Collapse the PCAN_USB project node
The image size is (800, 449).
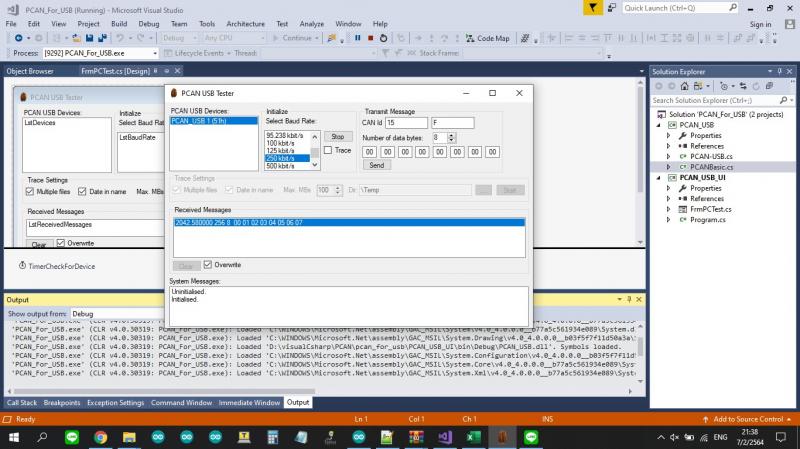(658, 125)
